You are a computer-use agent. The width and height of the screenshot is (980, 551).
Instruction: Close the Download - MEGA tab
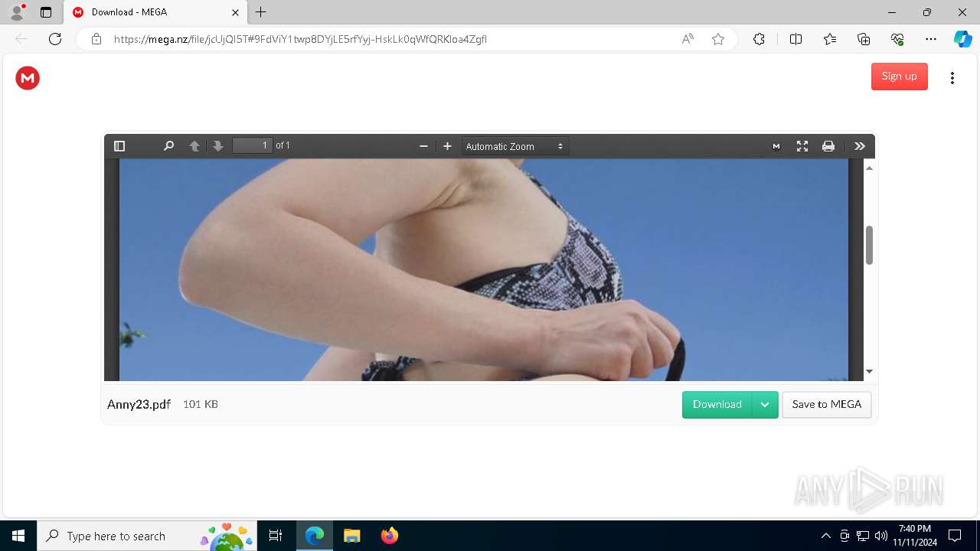click(x=235, y=12)
